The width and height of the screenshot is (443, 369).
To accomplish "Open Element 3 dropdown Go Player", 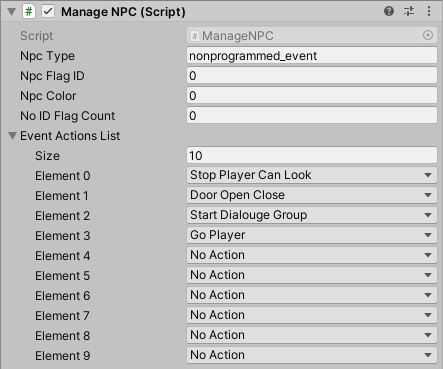I will pyautogui.click(x=312, y=235).
